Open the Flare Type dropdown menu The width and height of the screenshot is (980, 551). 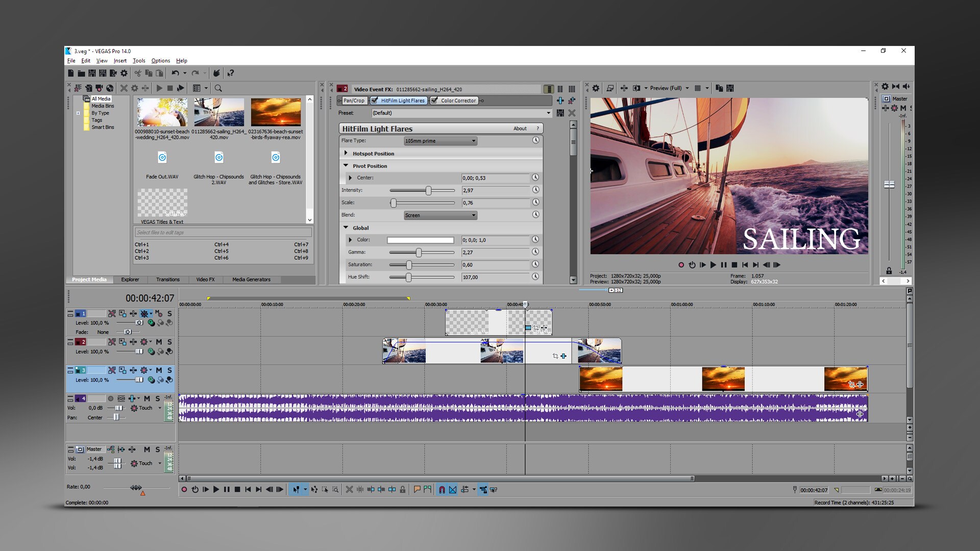tap(439, 141)
